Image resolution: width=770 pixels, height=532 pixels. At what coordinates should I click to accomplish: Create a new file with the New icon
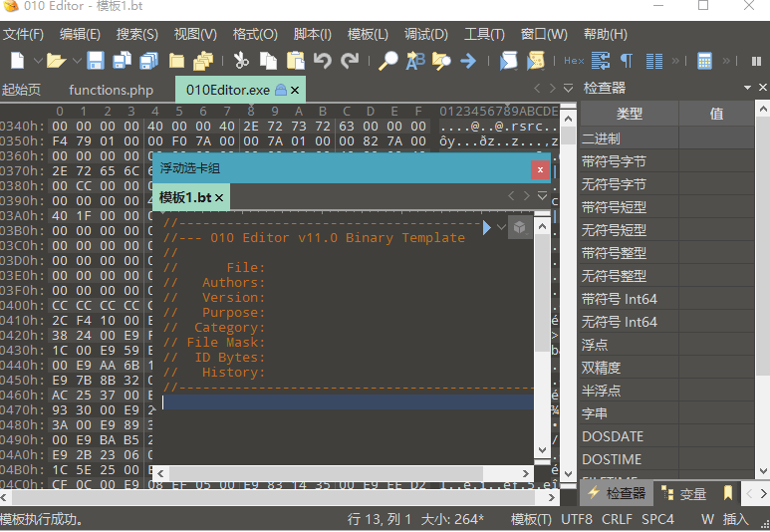[x=18, y=61]
